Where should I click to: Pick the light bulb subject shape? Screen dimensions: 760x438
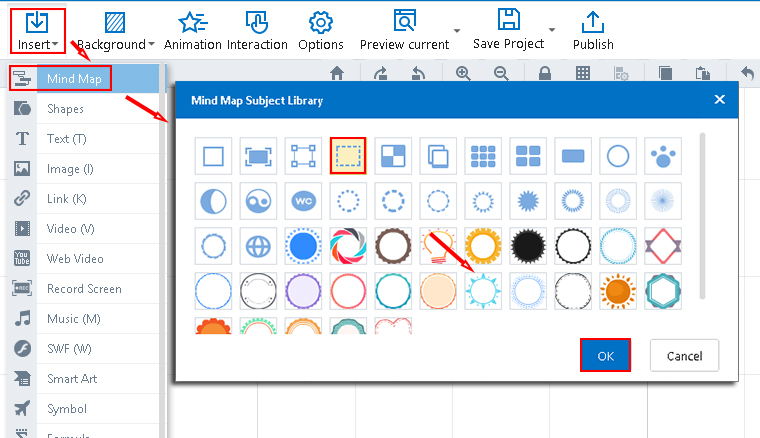(x=438, y=245)
